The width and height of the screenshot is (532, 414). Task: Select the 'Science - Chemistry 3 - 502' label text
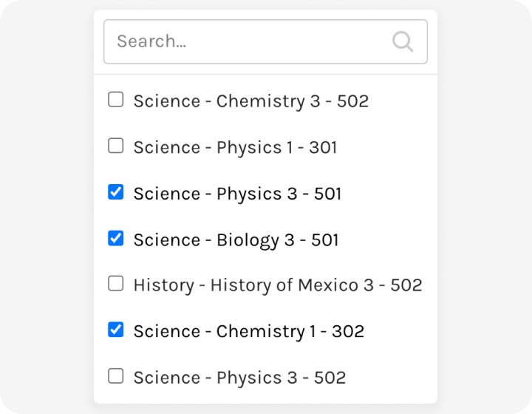pos(251,101)
